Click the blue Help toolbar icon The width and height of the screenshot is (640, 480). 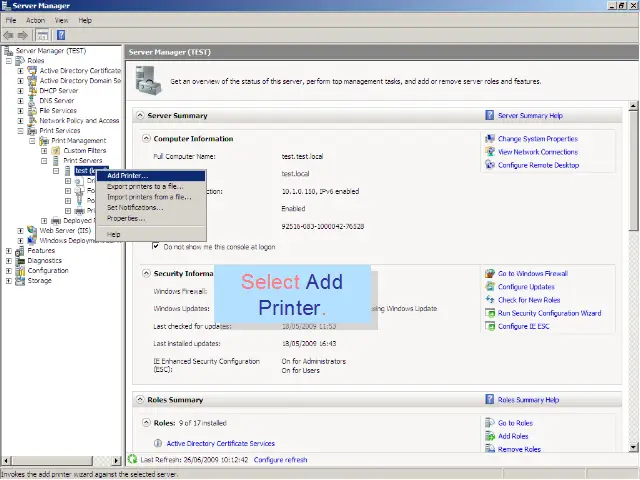click(61, 36)
